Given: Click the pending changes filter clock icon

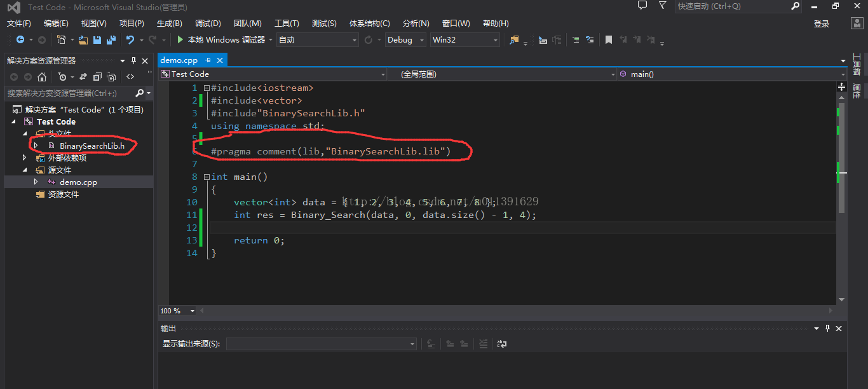Looking at the screenshot, I should click(62, 77).
